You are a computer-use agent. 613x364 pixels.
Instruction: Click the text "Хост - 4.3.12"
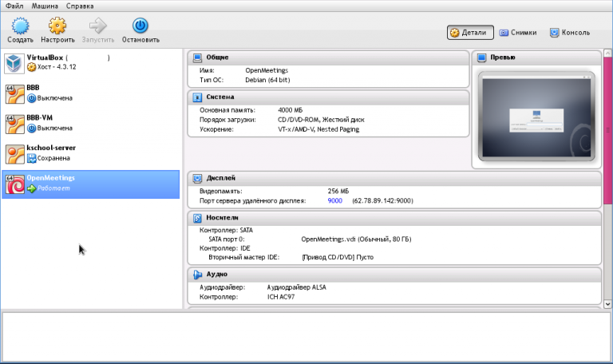[x=57, y=67]
